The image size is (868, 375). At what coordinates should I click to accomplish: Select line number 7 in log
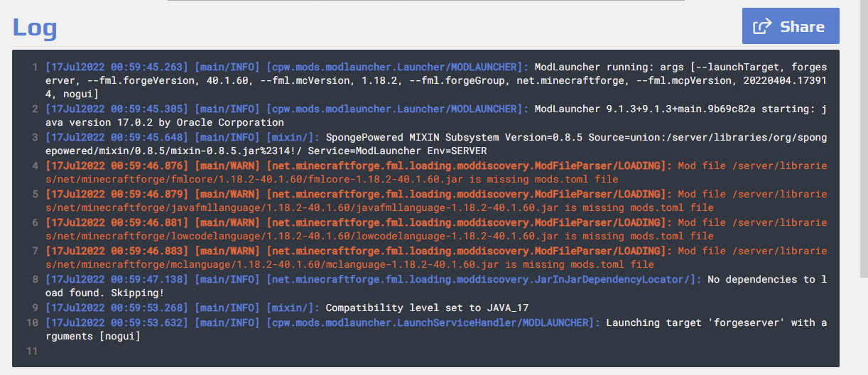point(33,251)
